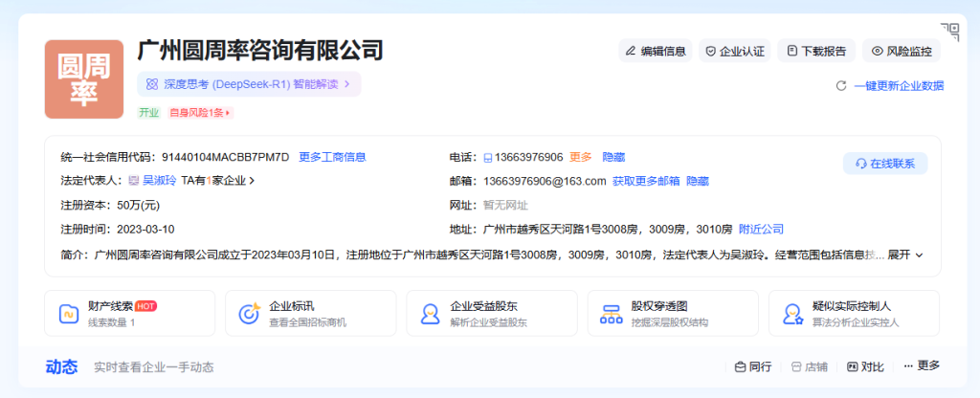
Task: Open the 更多 overflow menu
Action: [x=921, y=365]
